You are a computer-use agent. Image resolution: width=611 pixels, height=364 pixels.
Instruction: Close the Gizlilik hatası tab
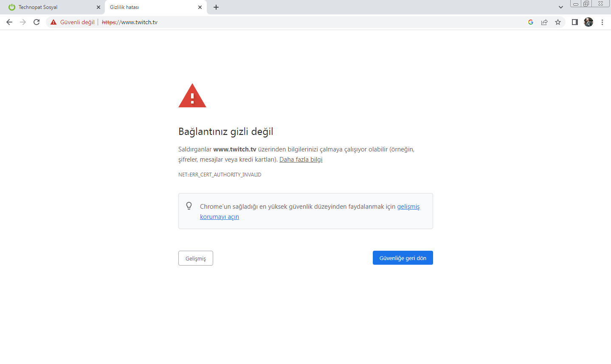click(x=200, y=7)
